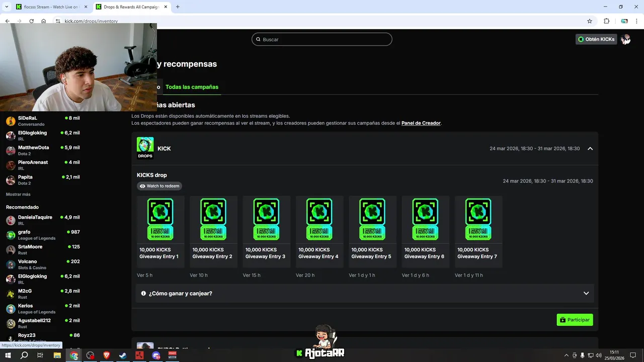The height and width of the screenshot is (362, 644).
Task: Open the Giveaway Entry 4 reward card
Action: pos(319,231)
